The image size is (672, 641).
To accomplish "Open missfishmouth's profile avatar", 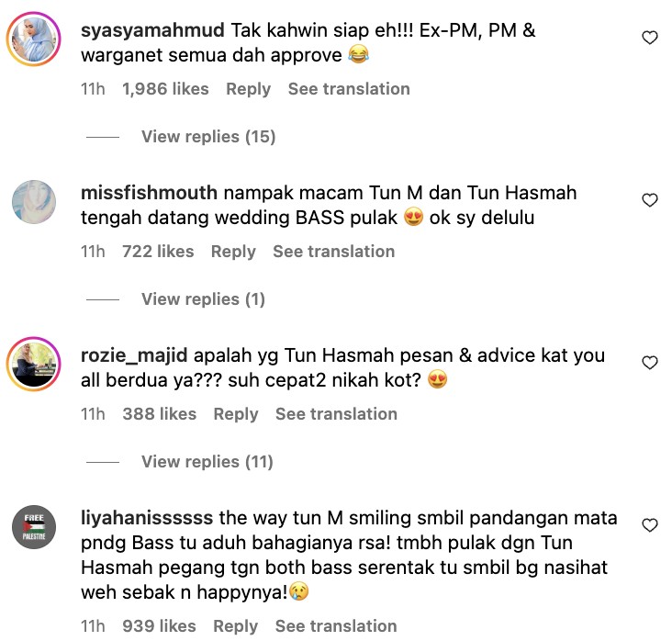I will (33, 201).
